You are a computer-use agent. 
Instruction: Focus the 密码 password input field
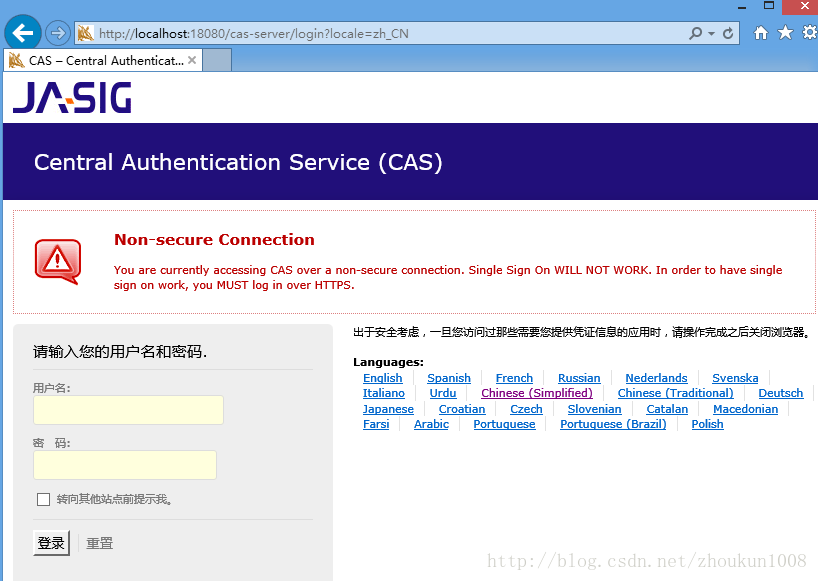point(125,465)
